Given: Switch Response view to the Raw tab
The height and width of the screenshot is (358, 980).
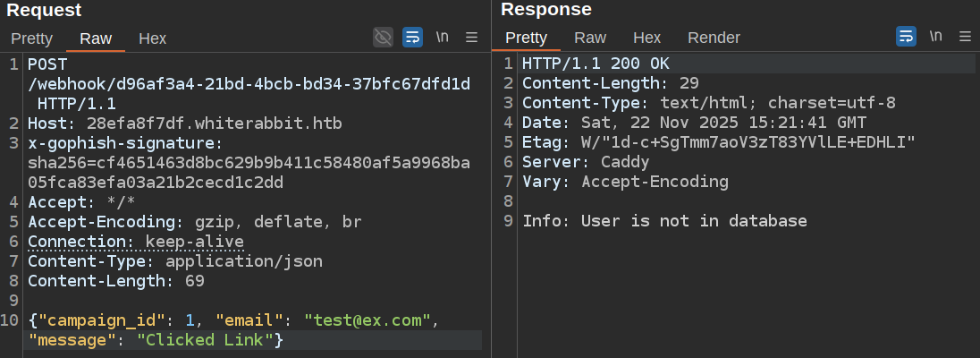Looking at the screenshot, I should 590,38.
